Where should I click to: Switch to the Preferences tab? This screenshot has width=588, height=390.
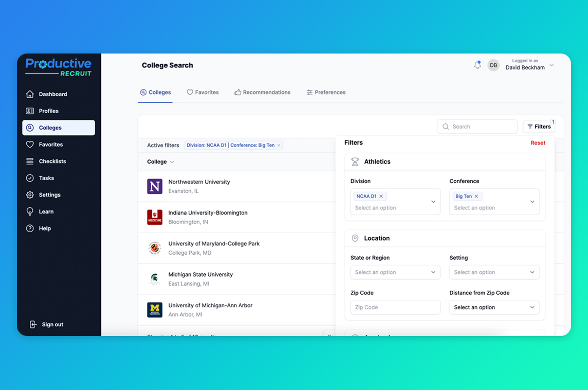(326, 92)
